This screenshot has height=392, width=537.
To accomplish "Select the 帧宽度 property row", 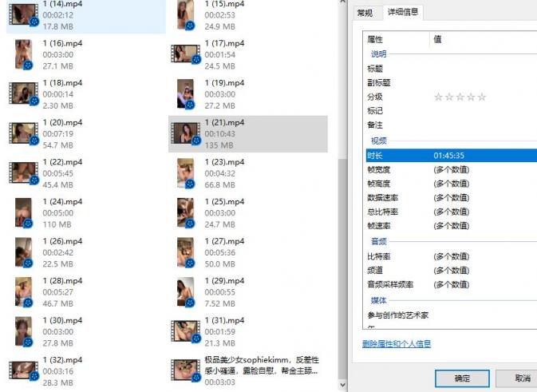I will click(447, 169).
